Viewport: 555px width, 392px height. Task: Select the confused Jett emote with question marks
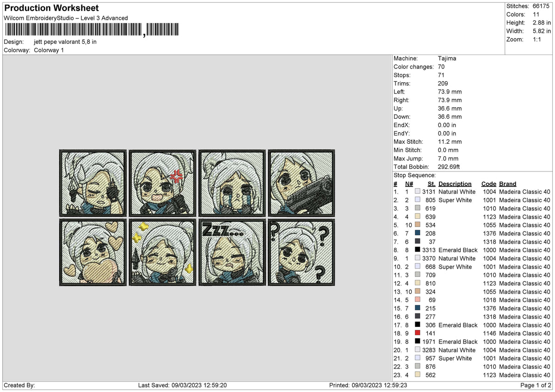click(x=301, y=252)
